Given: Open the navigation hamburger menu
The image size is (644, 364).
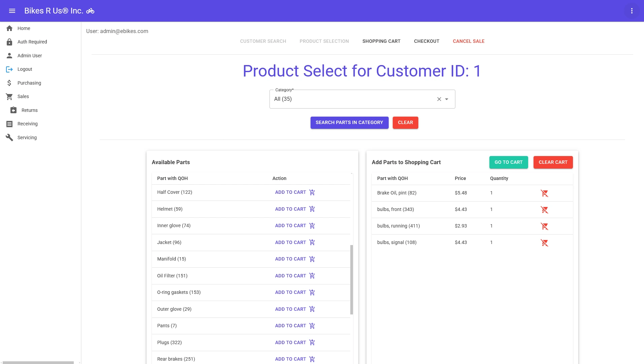Looking at the screenshot, I should point(12,11).
